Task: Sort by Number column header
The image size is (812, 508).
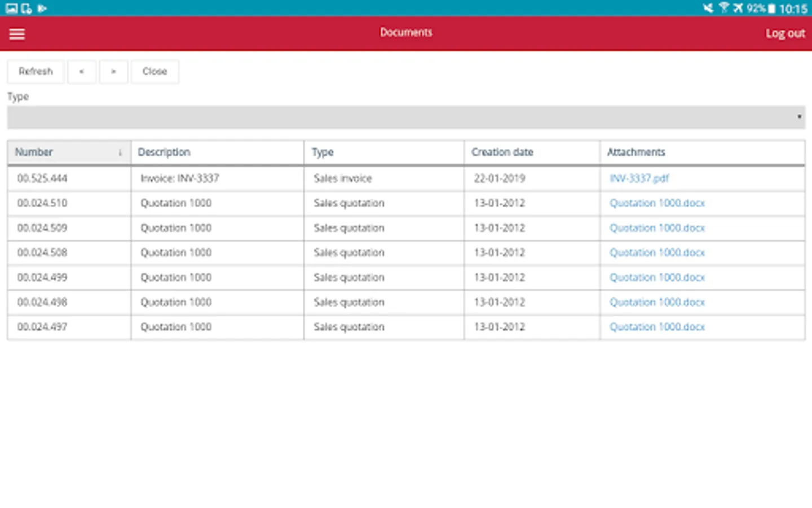Action: click(34, 152)
